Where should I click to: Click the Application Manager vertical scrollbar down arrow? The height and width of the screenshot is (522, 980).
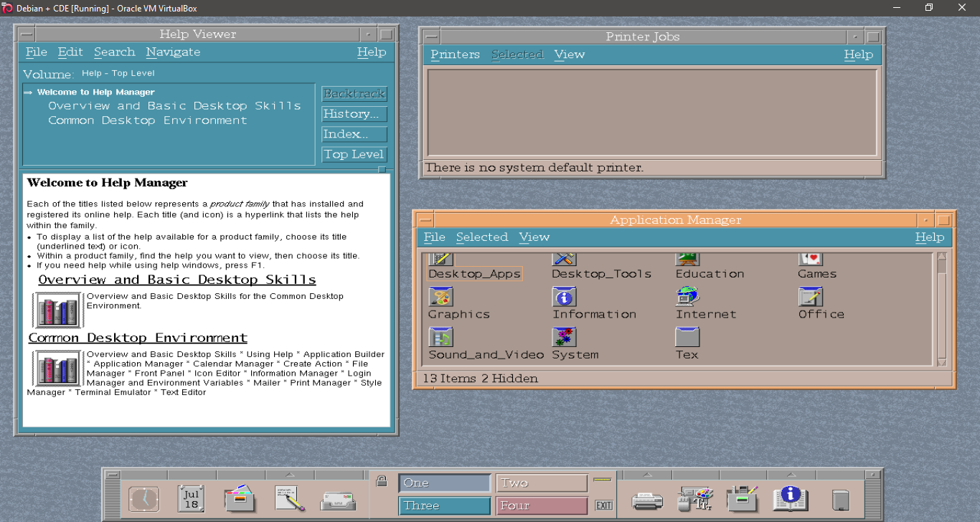tap(942, 362)
